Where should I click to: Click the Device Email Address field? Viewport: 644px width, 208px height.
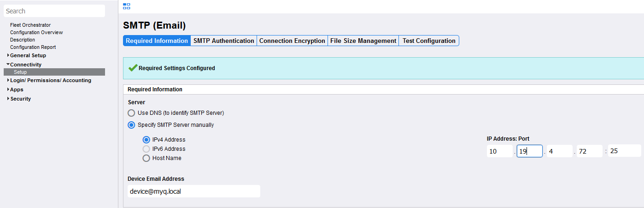[x=193, y=191]
